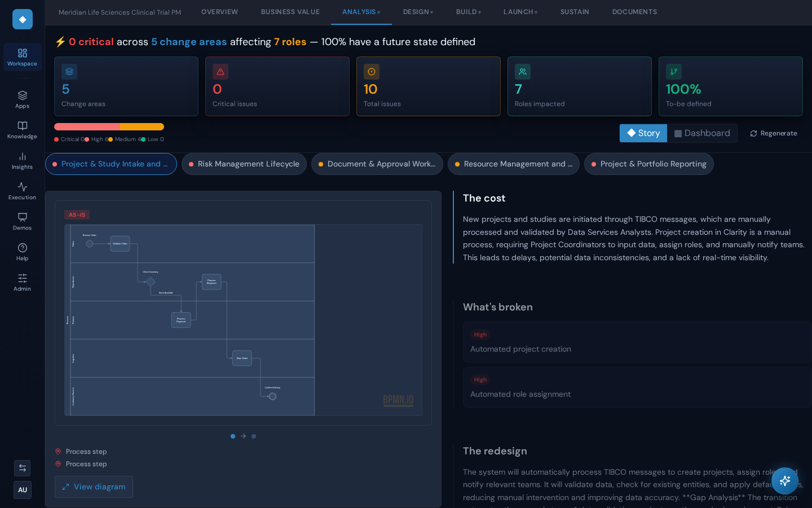
Task: Open the Overview tab
Action: pyautogui.click(x=220, y=12)
